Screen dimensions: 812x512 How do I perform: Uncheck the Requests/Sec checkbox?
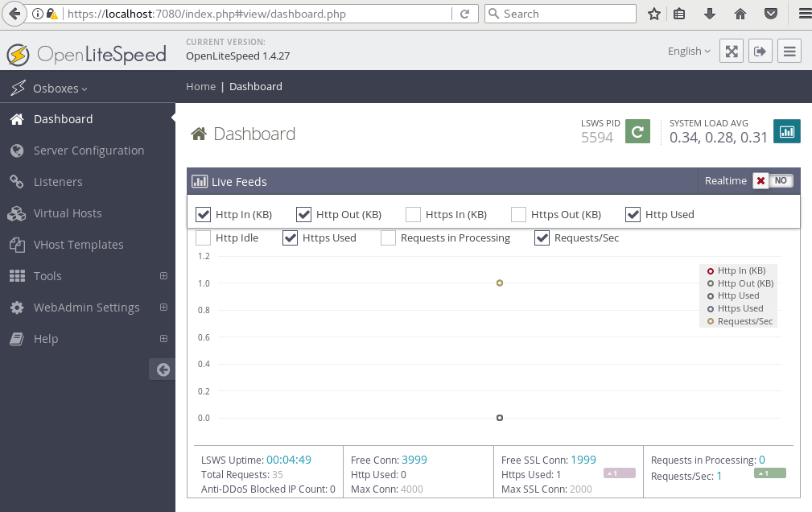click(x=542, y=237)
